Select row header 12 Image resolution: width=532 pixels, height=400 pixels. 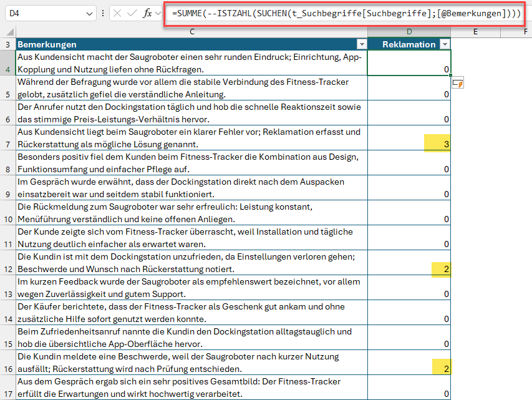8,263
